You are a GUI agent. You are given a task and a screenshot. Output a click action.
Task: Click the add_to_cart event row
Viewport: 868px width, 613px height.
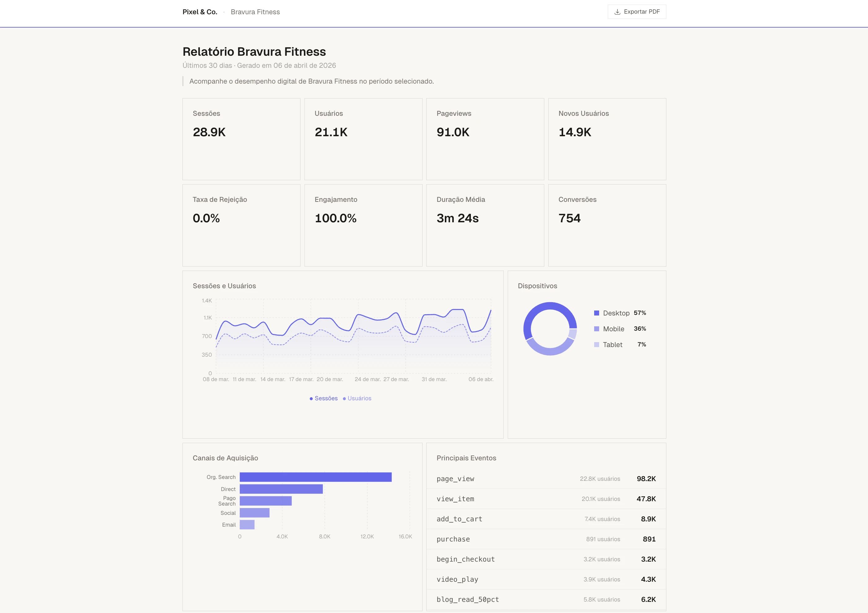(546, 519)
